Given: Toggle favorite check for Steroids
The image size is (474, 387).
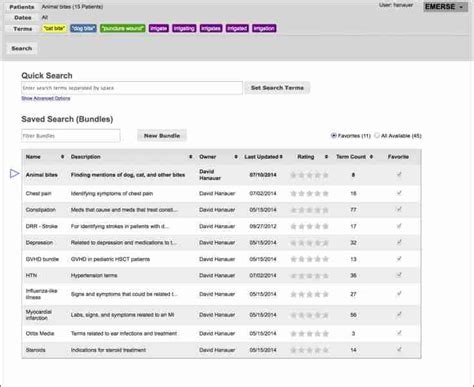Looking at the screenshot, I should pyautogui.click(x=399, y=349).
